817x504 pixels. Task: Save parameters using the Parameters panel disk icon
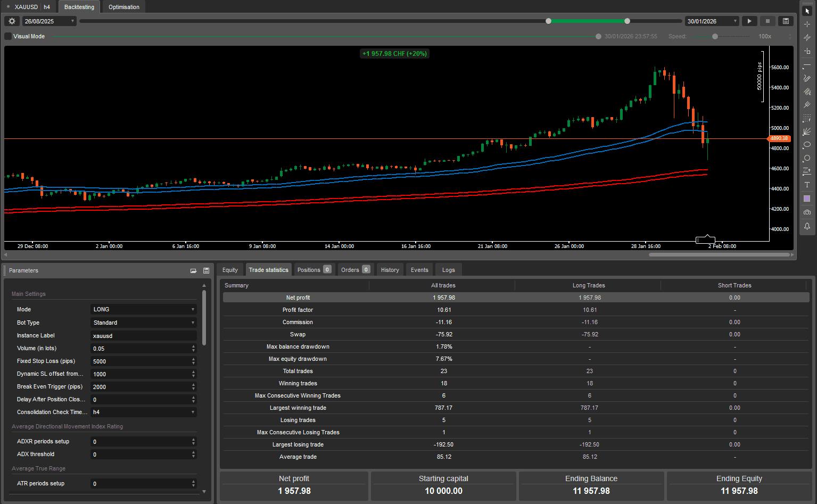coord(206,270)
